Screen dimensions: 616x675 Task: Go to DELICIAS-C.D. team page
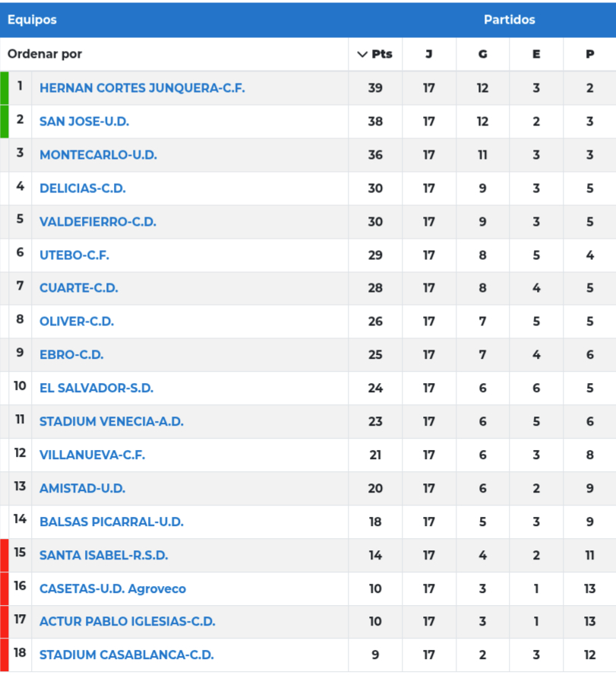coord(83,188)
